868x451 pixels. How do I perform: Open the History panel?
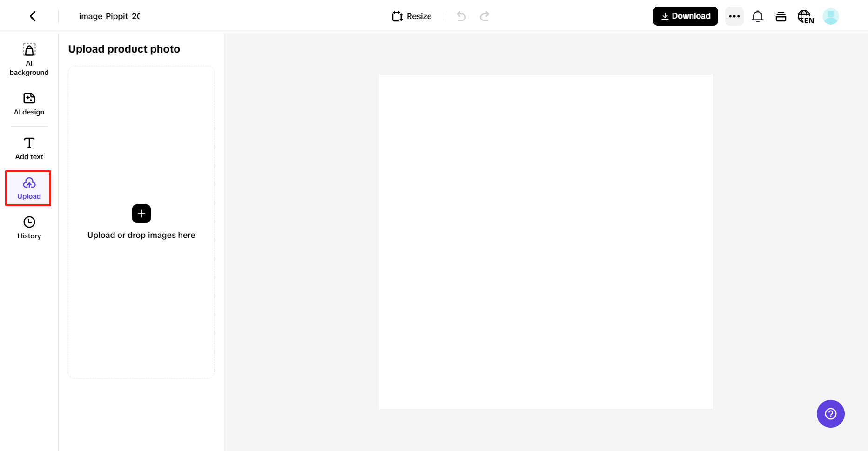tap(29, 228)
